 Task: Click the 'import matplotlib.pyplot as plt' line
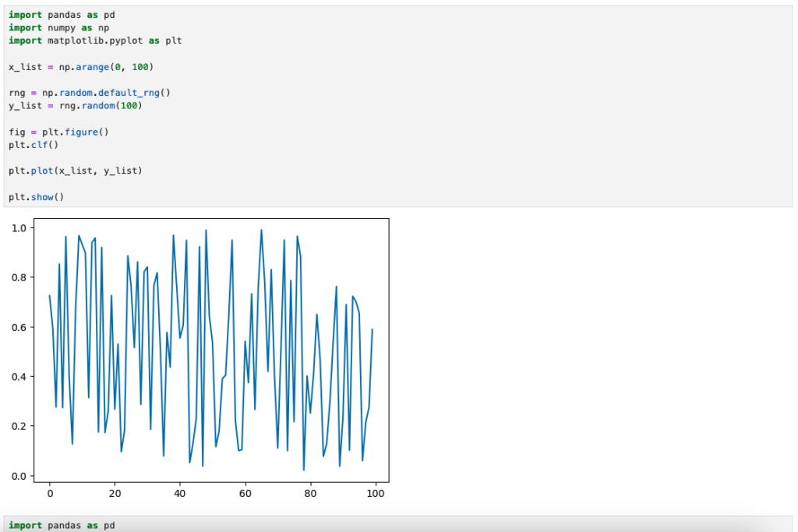click(95, 40)
